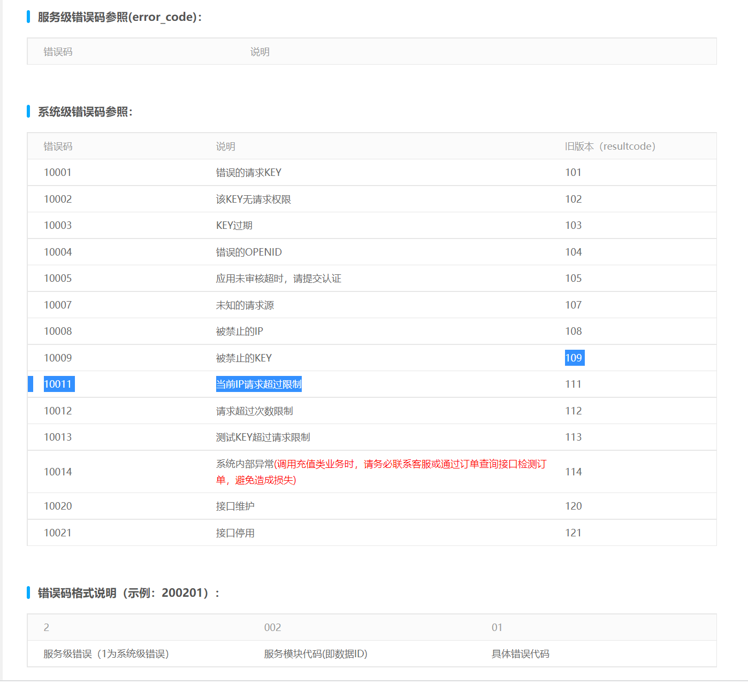Screen dimensions: 748x700
Task: Click old version code 105
Action: click(573, 278)
